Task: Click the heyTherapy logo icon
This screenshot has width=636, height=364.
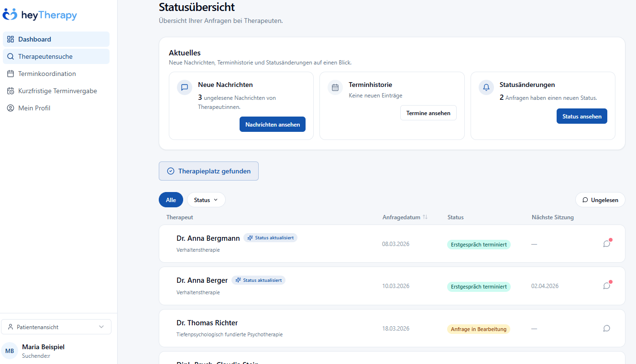Action: click(10, 15)
